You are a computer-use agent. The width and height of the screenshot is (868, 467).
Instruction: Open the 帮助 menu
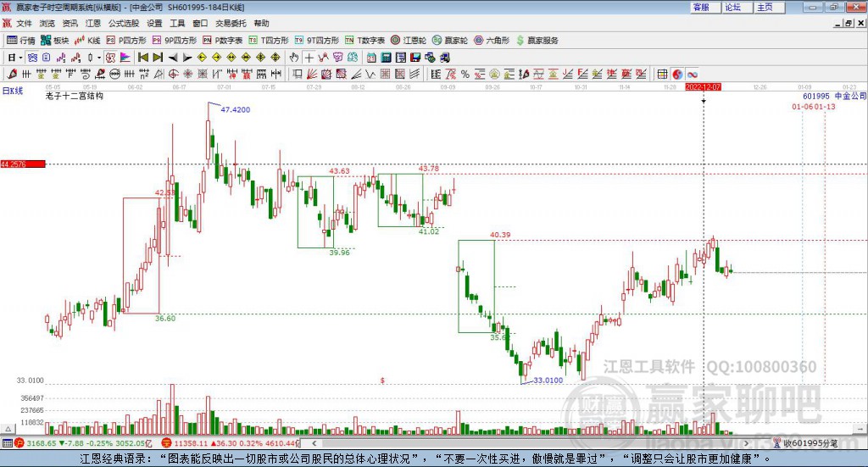261,23
